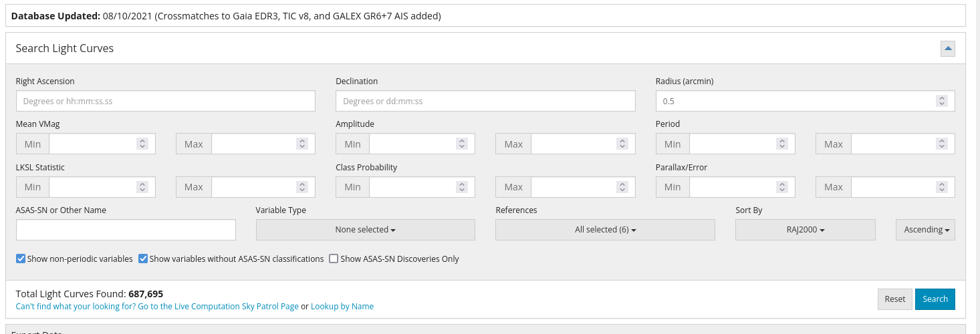The width and height of the screenshot is (980, 334).
Task: Click the Mean VMag Min stepper
Action: click(x=142, y=144)
